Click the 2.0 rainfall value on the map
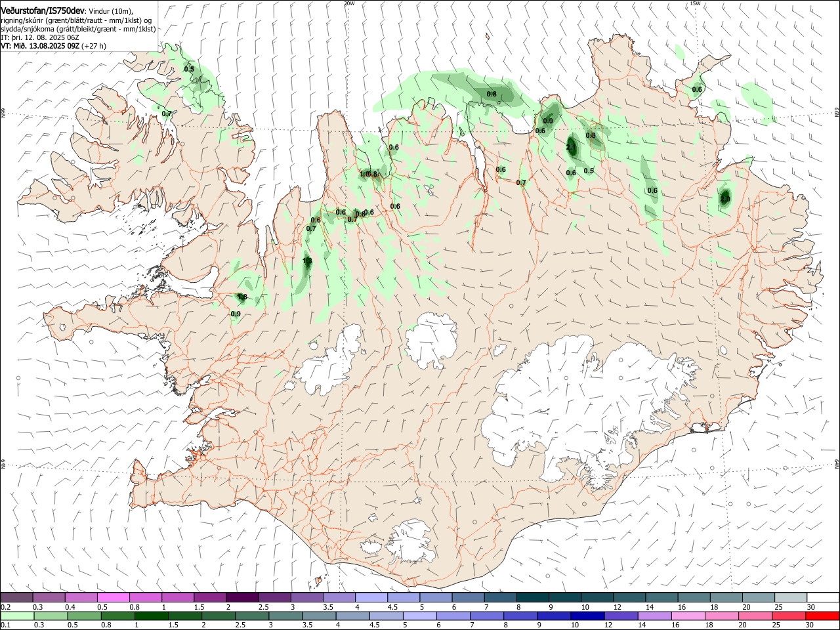 [x=725, y=199]
